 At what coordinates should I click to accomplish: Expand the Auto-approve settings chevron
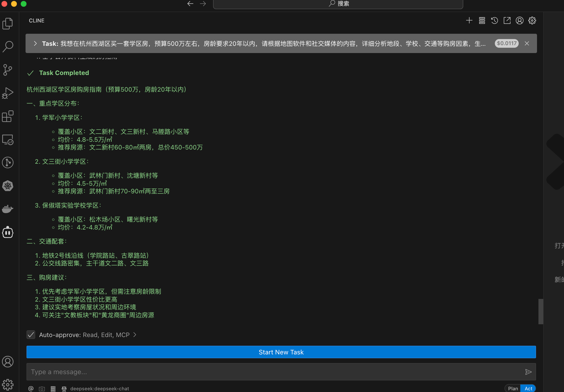pos(134,335)
